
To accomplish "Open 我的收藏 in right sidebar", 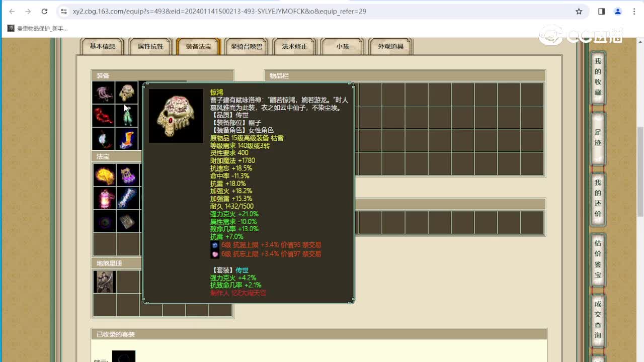I will pos(598,77).
